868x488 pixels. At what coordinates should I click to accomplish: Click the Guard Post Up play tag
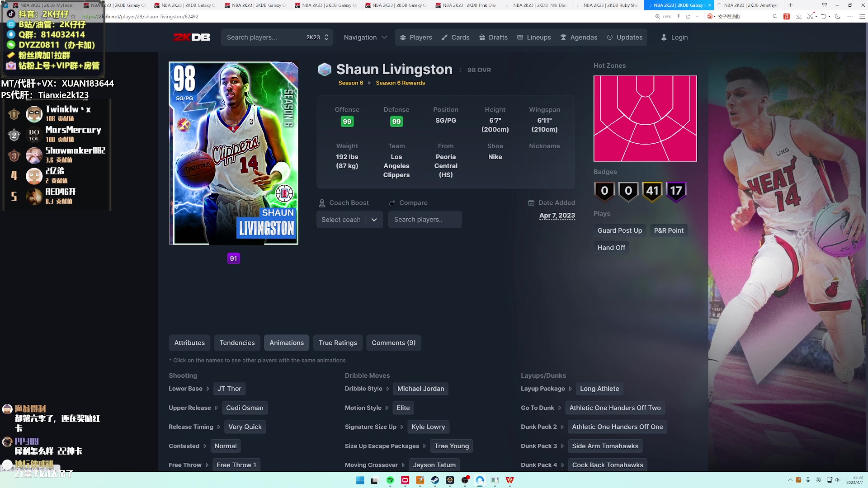619,230
